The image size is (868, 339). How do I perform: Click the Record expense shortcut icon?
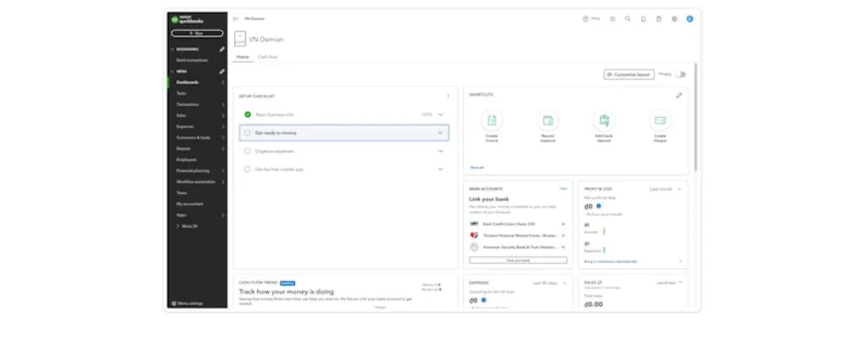(548, 120)
